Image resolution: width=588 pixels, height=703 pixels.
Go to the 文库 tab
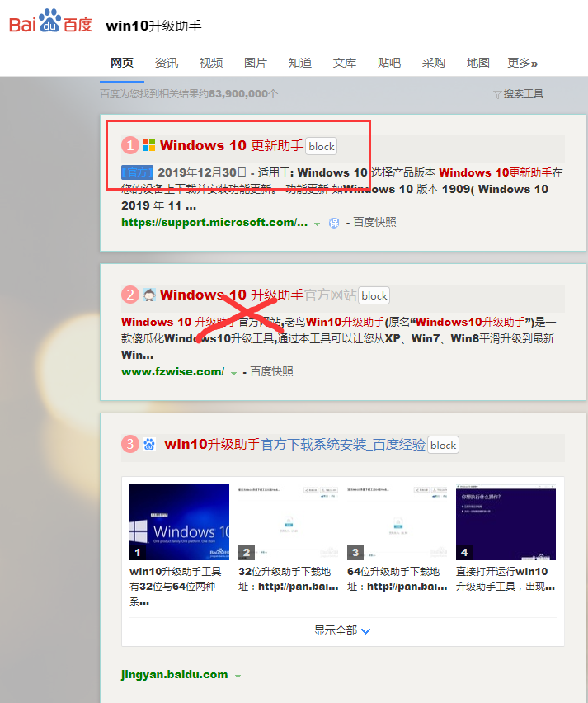[x=345, y=63]
